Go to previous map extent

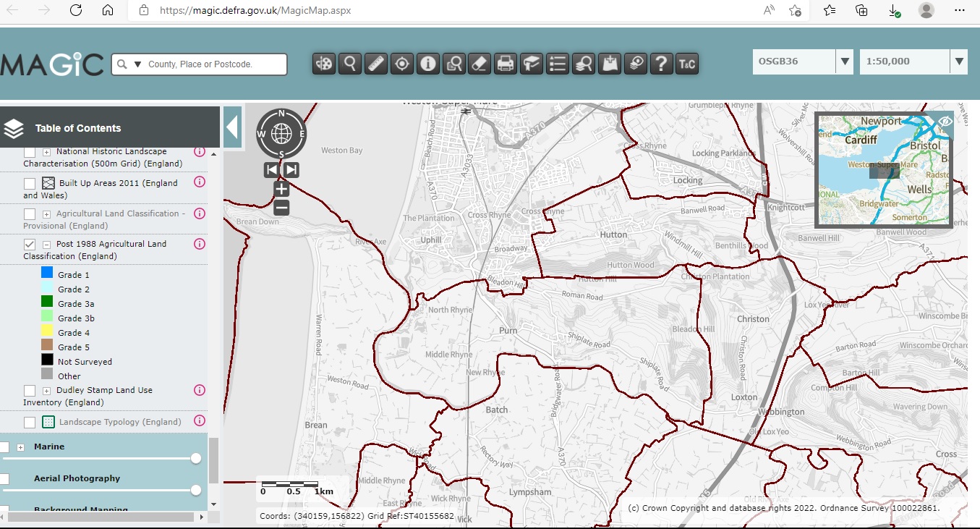pos(271,169)
